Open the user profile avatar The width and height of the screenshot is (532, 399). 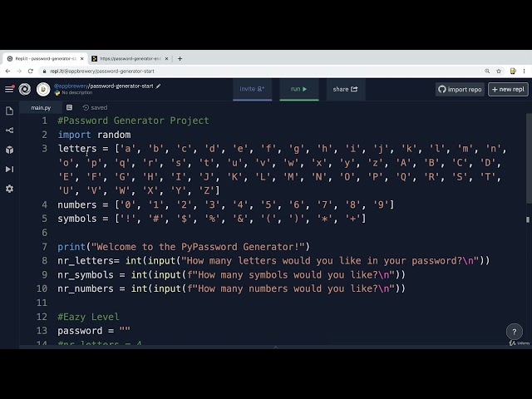click(43, 89)
